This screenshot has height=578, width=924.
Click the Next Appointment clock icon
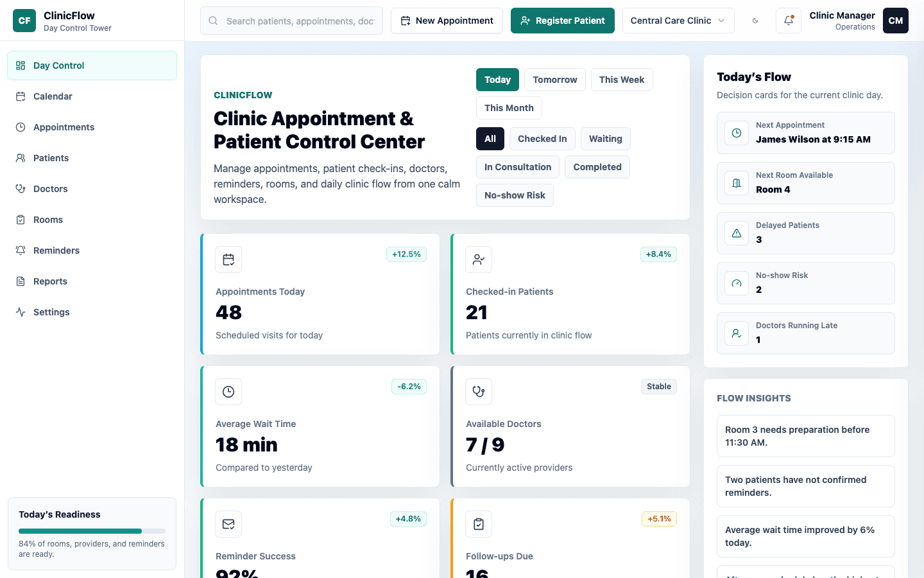tap(737, 133)
